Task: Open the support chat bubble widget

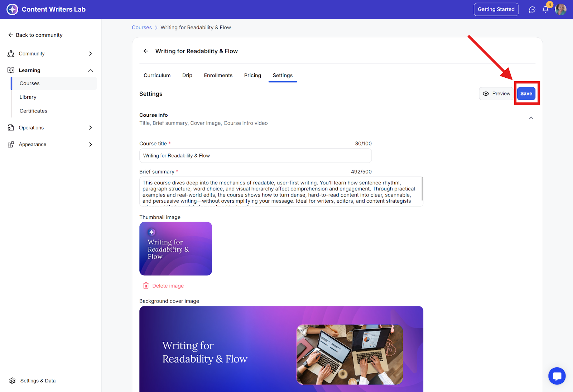Action: point(557,376)
